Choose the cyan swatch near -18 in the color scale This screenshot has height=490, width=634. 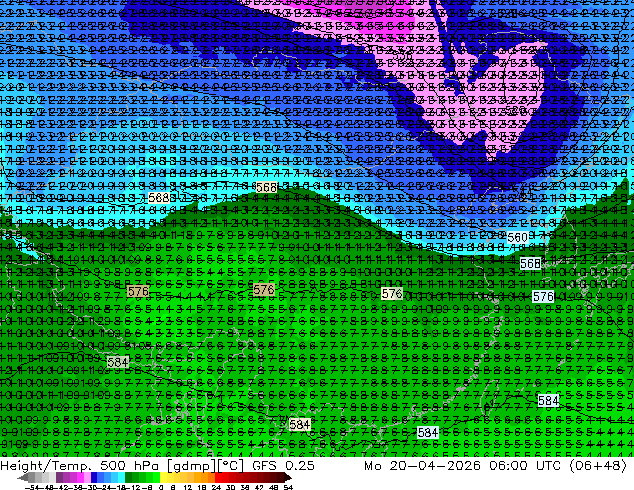[x=121, y=477]
